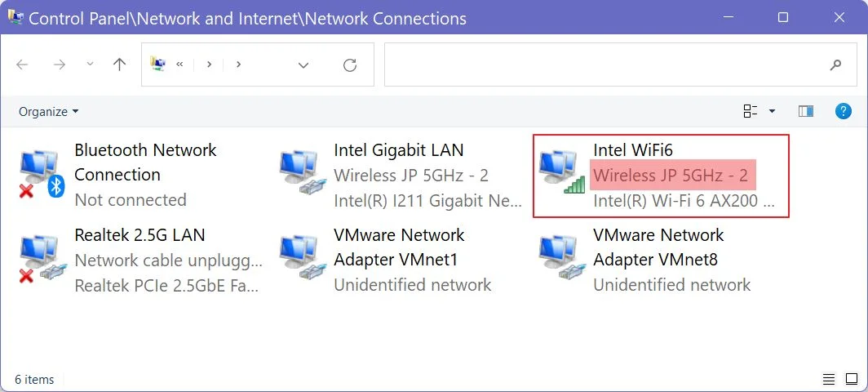Open the recent locations dropdown arrow
The image size is (868, 392).
90,65
